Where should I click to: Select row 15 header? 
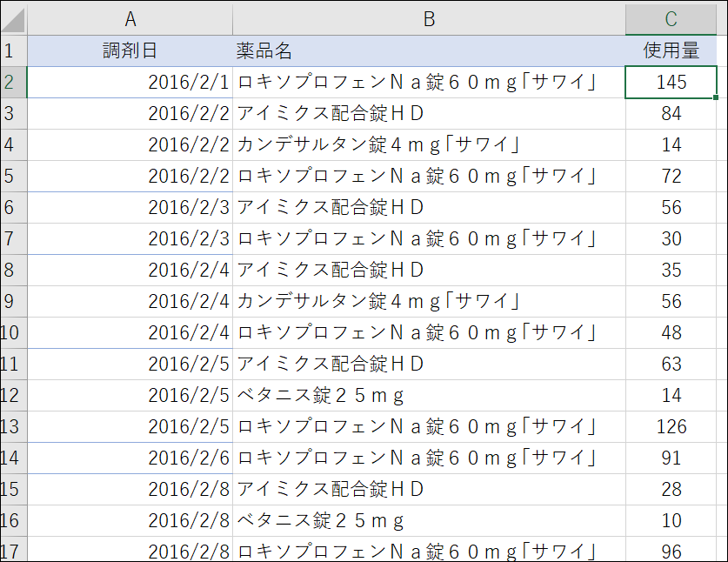tap(13, 489)
